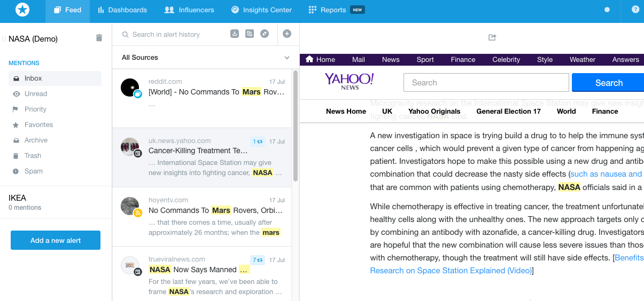
Task: Select the NASA (Demo) alert title
Action: point(33,39)
